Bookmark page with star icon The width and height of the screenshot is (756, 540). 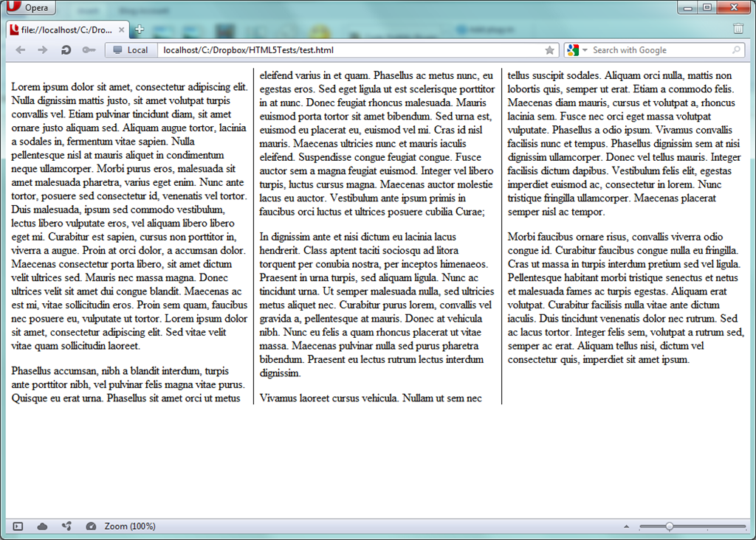549,50
